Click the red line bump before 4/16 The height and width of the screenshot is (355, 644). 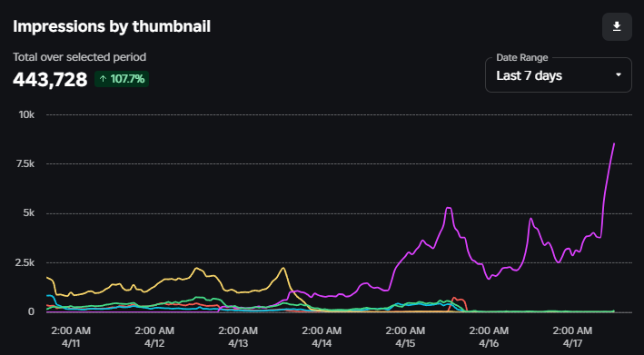point(457,300)
